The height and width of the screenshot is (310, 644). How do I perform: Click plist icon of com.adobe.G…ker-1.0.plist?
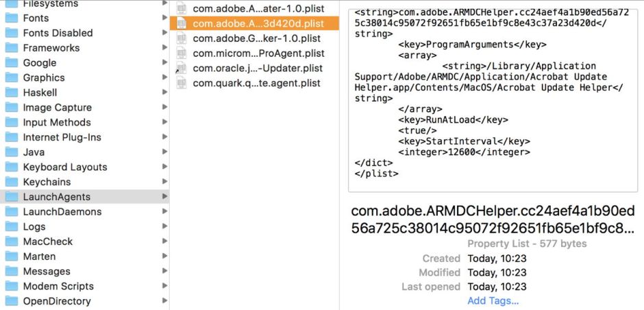pyautogui.click(x=181, y=38)
